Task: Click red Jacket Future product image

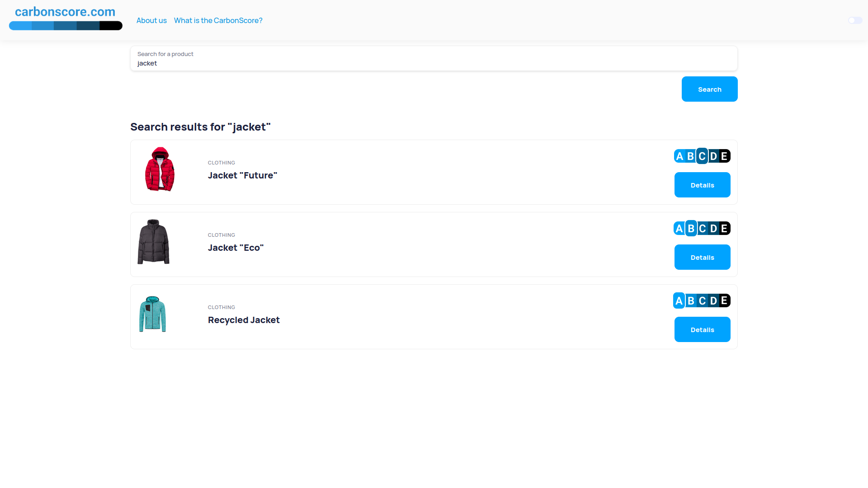Action: pos(160,169)
